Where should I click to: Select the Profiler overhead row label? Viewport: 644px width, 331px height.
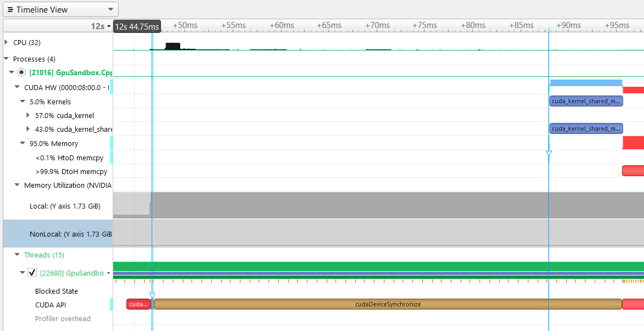click(x=63, y=319)
